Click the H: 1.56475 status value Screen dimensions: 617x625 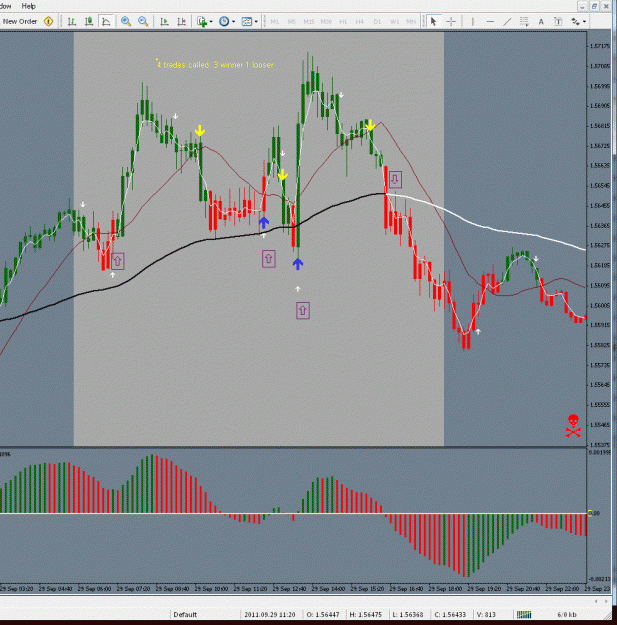[x=365, y=614]
